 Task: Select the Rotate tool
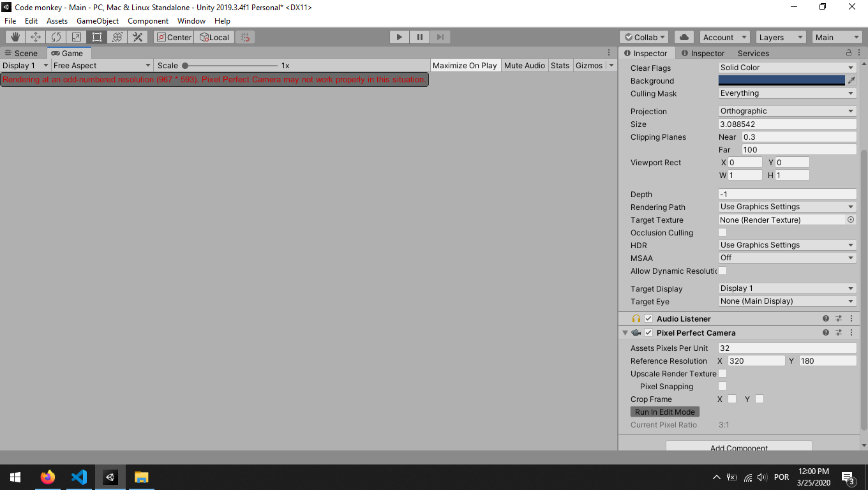point(56,36)
